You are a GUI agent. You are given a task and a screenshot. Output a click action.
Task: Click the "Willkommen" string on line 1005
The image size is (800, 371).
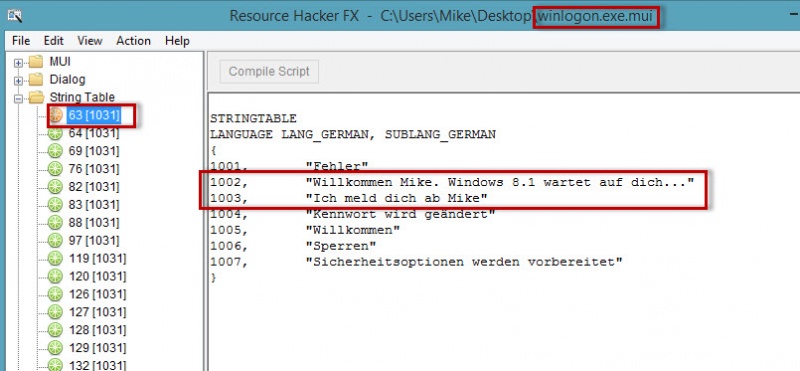(x=353, y=230)
